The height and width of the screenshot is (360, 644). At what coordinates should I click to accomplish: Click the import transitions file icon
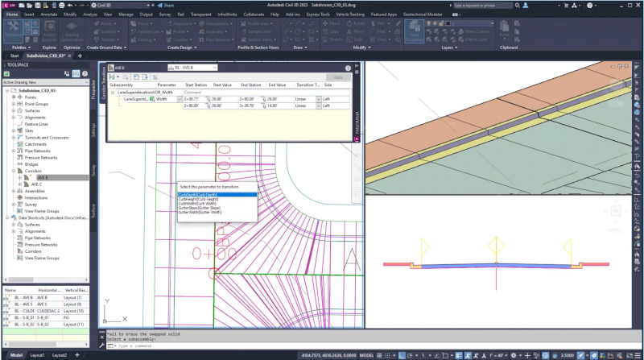(136, 77)
